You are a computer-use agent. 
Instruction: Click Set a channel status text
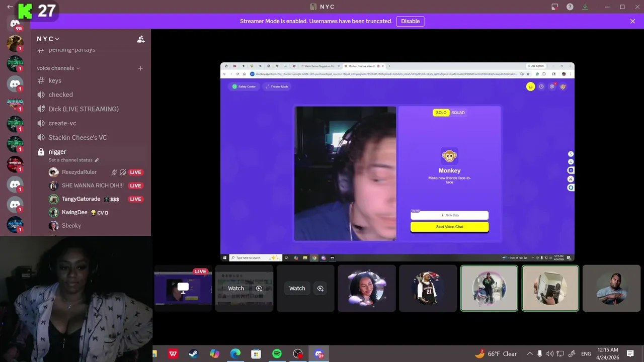tap(70, 160)
